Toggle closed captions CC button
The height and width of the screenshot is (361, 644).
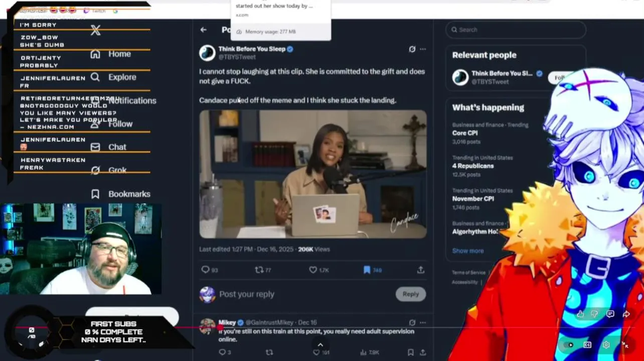587,345
